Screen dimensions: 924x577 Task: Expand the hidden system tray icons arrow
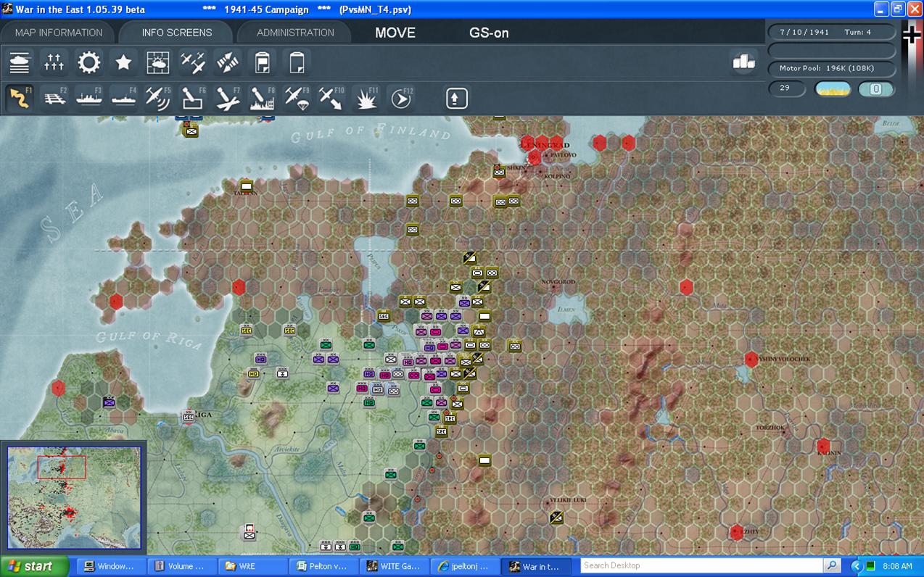[857, 566]
